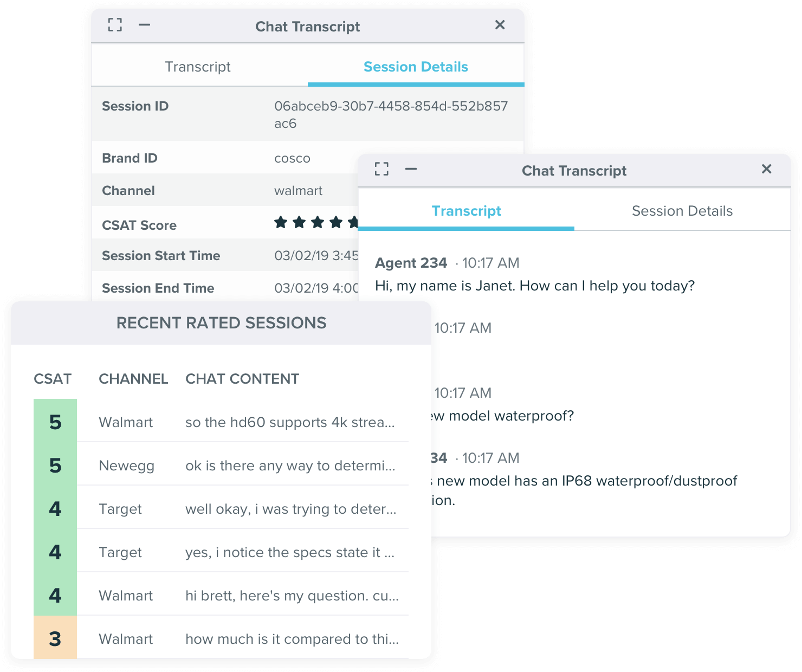Screen dimensions: 802x672
Task: Open Transcript tab in back window
Action: [198, 67]
